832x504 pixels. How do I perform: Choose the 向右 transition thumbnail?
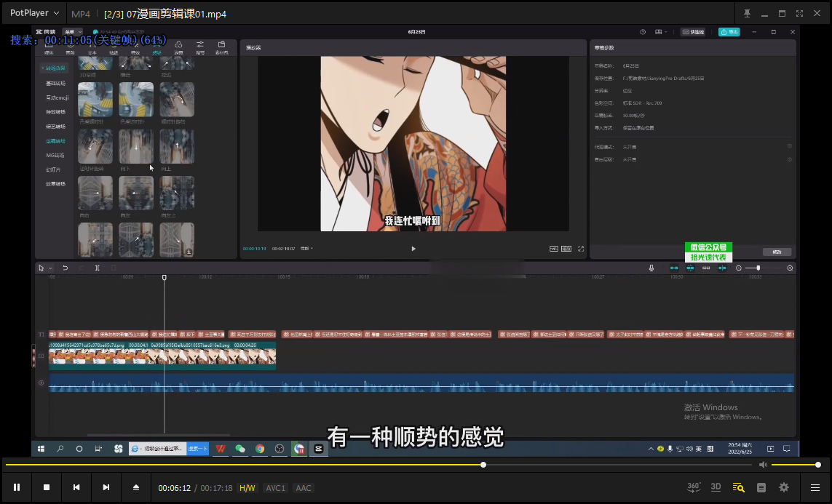(x=95, y=193)
